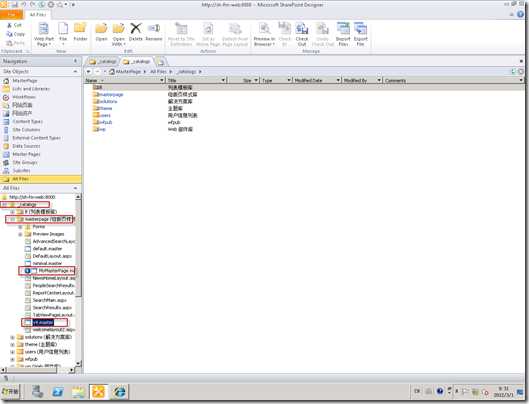Open the Type column filter dropdown
529x404 pixels.
coord(289,80)
